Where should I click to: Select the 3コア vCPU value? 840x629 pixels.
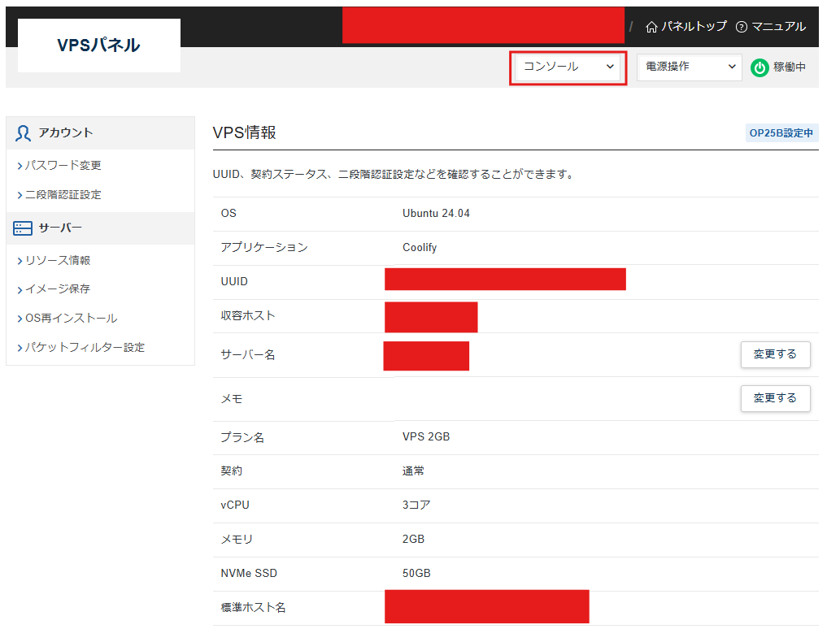(x=416, y=505)
